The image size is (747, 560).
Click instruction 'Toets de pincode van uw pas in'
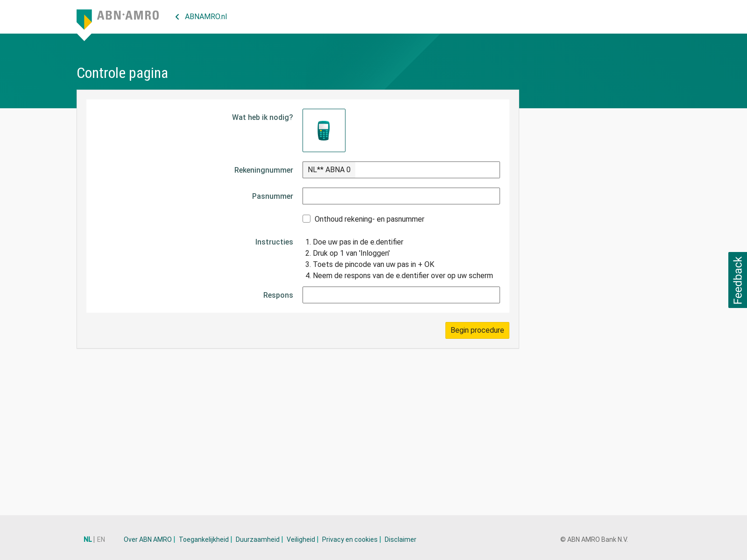click(x=373, y=264)
